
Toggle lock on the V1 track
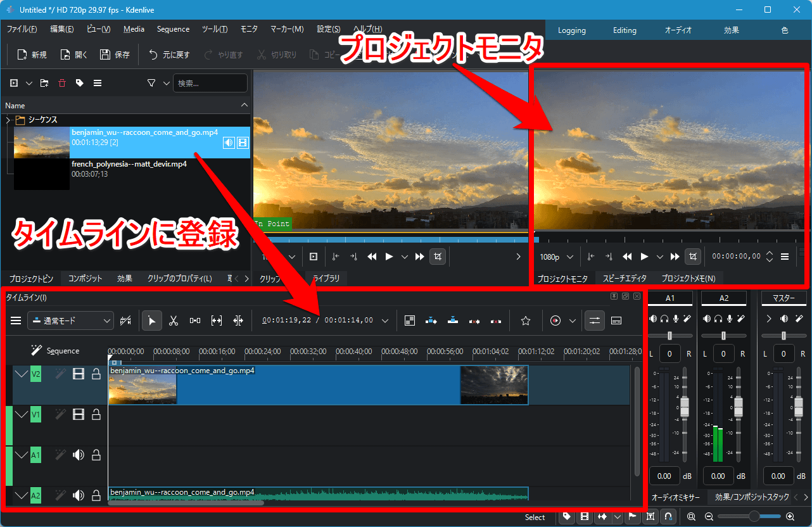[96, 415]
